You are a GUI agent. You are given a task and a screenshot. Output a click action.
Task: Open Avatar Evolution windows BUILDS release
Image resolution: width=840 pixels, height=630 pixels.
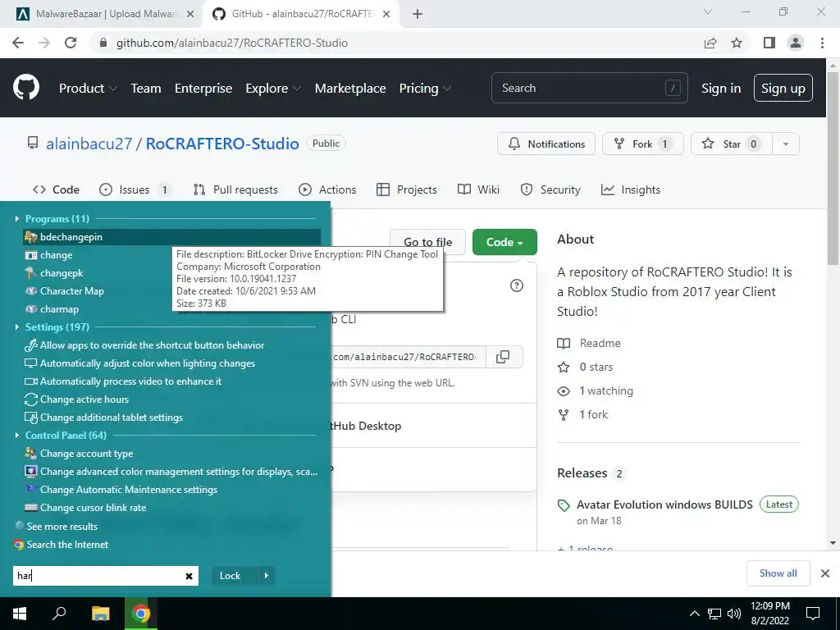(664, 504)
